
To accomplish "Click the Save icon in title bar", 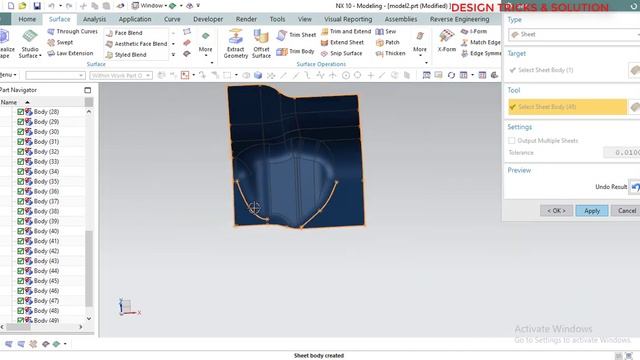I will point(37,6).
